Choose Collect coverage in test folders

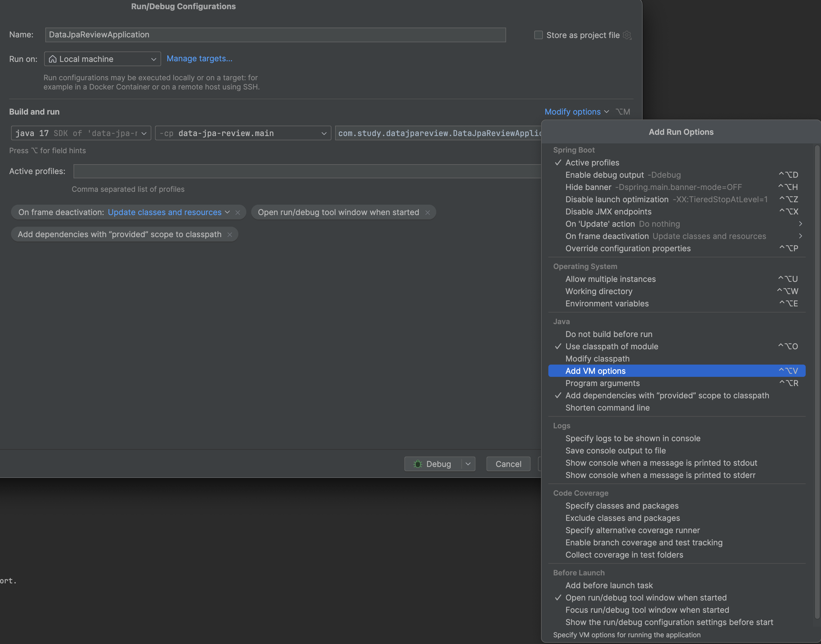(x=677, y=555)
